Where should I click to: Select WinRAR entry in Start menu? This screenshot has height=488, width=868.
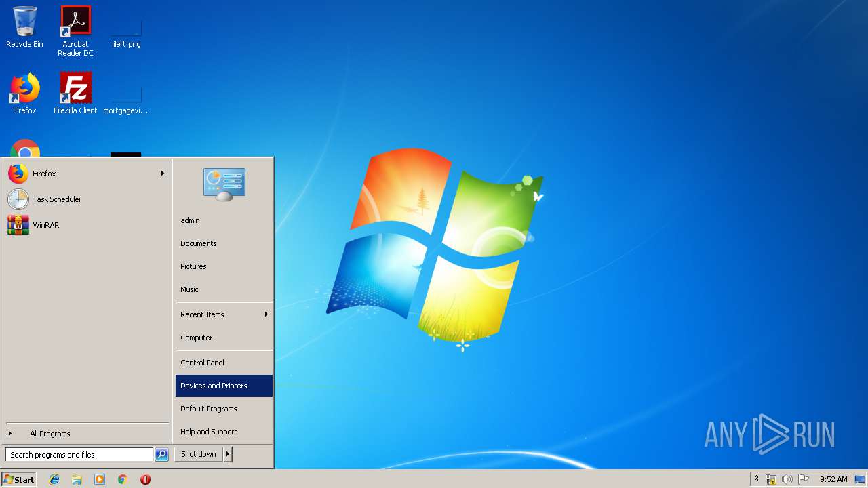click(87, 225)
